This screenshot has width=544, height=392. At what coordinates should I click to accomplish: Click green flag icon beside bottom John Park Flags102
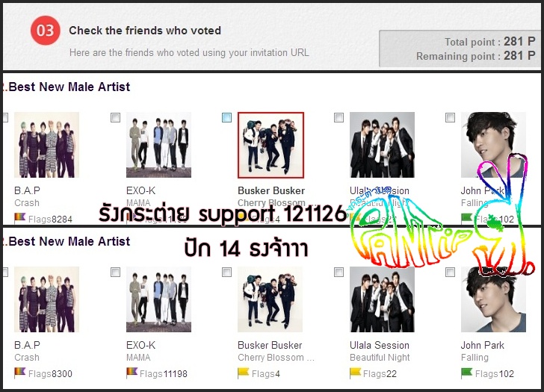pos(467,373)
